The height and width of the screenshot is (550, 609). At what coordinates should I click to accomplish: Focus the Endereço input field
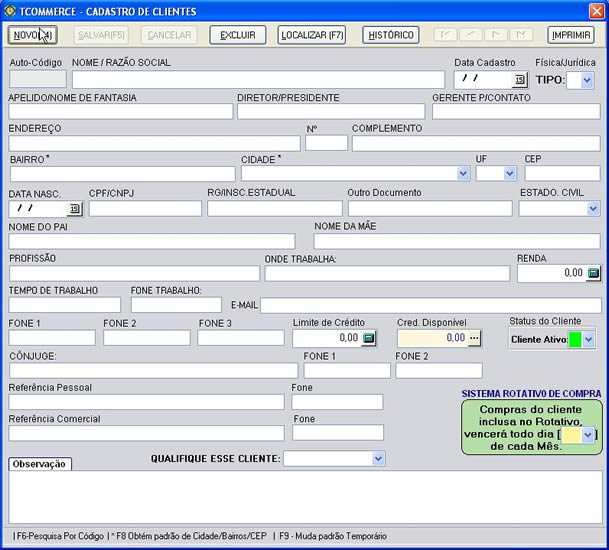155,143
